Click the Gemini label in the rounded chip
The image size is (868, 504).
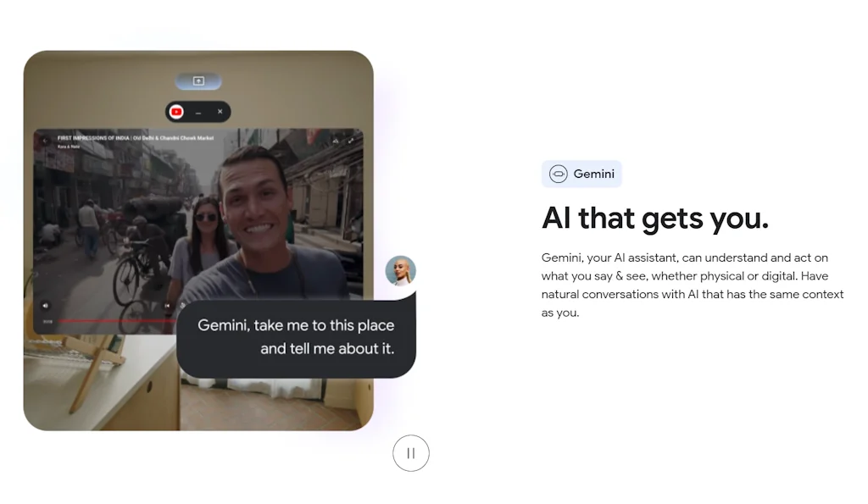click(593, 174)
